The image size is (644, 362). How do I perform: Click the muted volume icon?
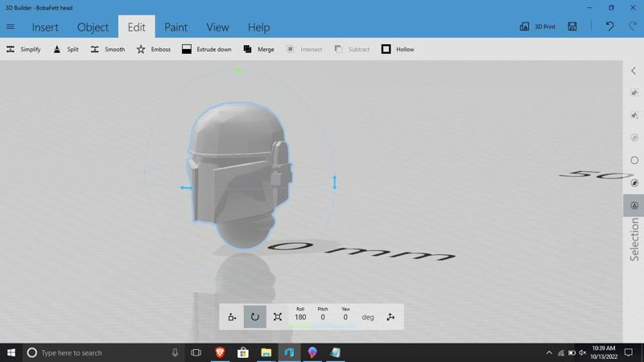[582, 352]
